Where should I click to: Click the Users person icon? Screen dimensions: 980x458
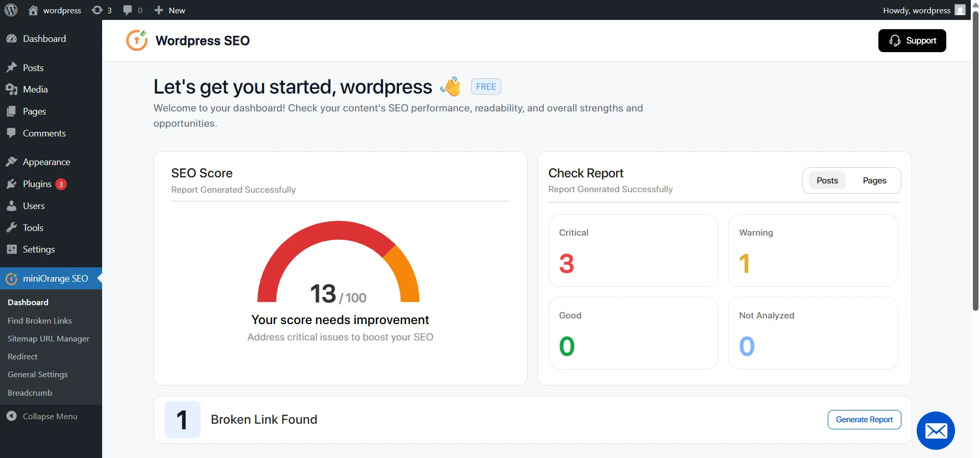11,205
